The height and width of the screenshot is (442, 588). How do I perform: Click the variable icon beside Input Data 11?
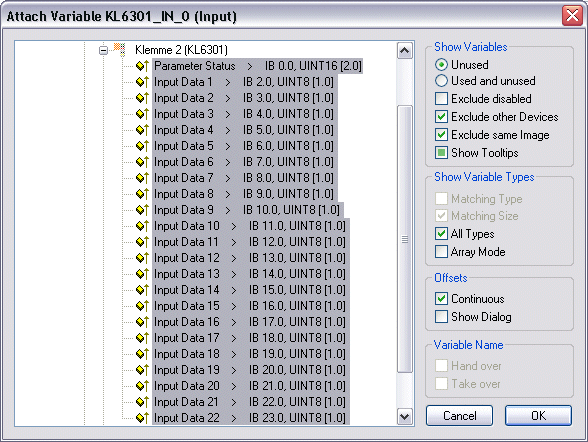pyautogui.click(x=142, y=242)
